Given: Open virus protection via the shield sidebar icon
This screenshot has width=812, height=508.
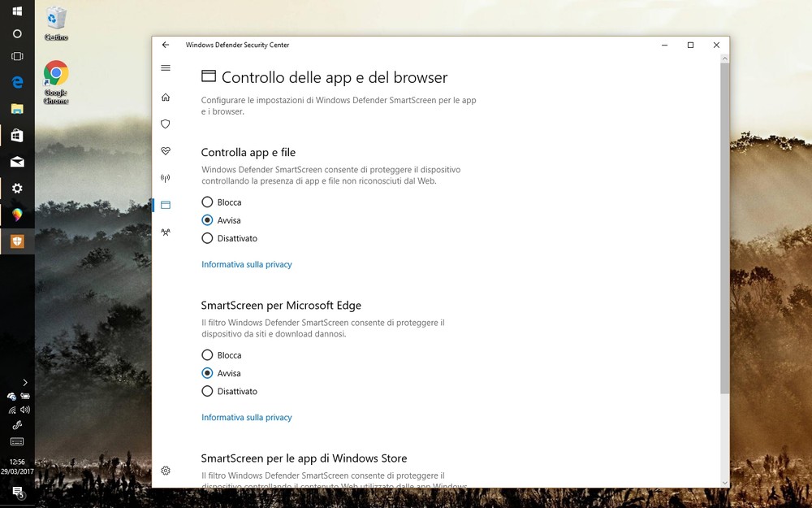Looking at the screenshot, I should coord(166,124).
